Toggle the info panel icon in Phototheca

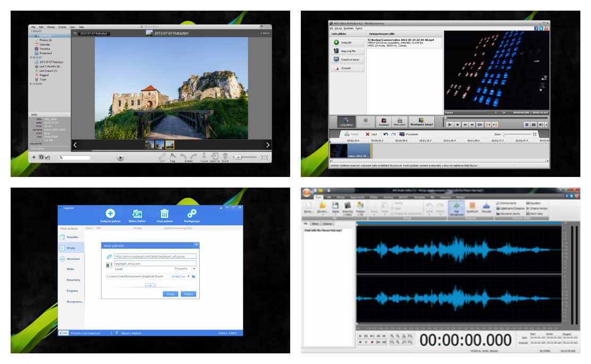pos(41,157)
